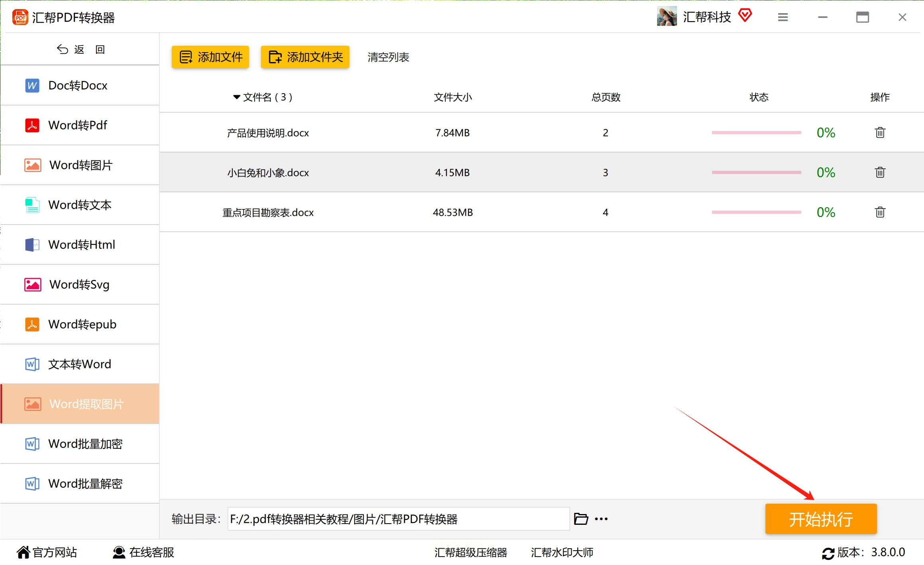Click trash icon for 小白兔和小象.docx
The width and height of the screenshot is (924, 565).
pos(880,172)
